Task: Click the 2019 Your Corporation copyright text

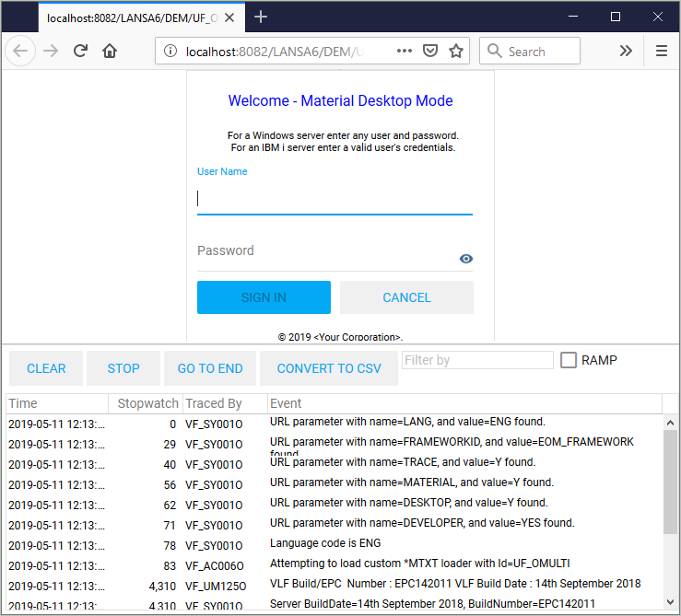Action: [340, 336]
